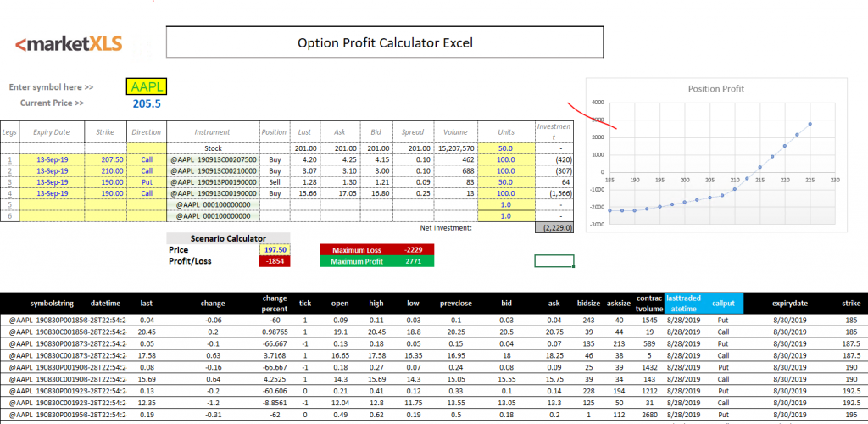Select change percent value 0.98765
The width and height of the screenshot is (868, 424).
pyautogui.click(x=275, y=331)
